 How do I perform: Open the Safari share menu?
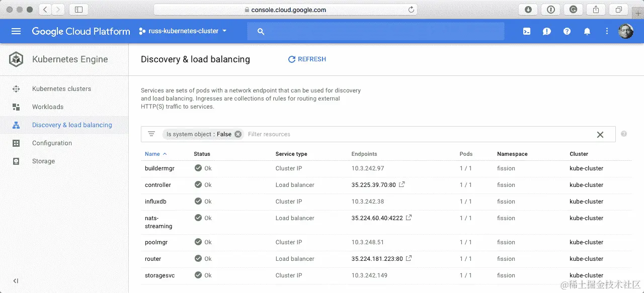[x=596, y=10]
